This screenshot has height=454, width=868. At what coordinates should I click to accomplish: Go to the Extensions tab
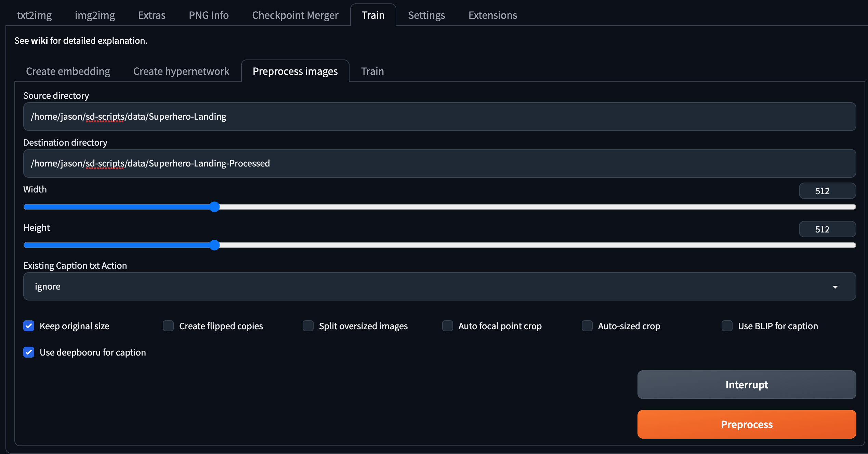492,15
